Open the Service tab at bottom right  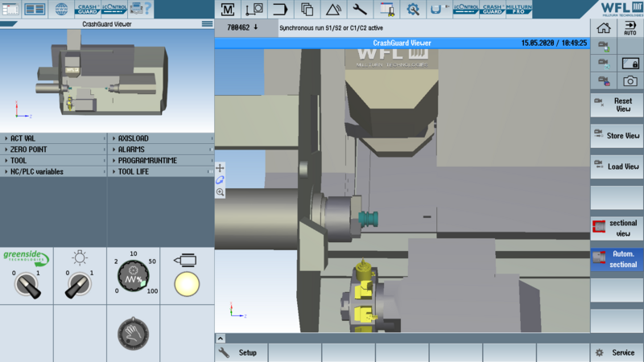617,352
